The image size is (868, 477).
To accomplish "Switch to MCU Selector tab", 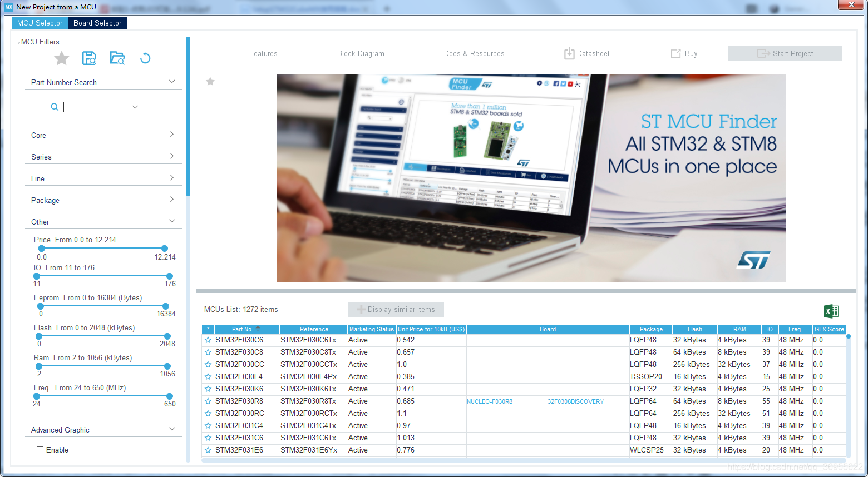I will (40, 23).
